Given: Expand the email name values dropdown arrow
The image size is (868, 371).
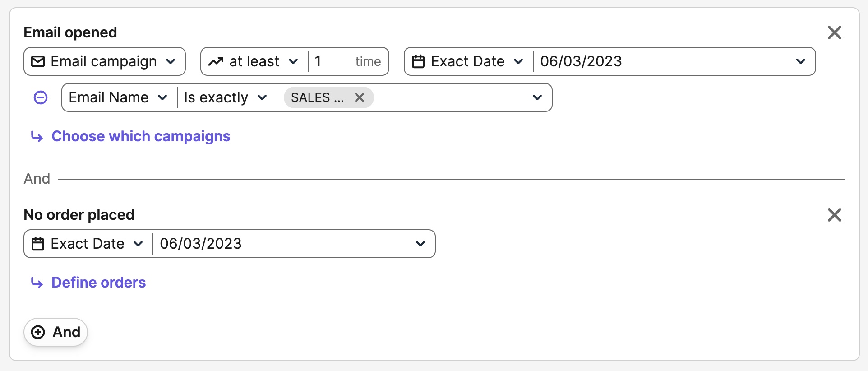Looking at the screenshot, I should click(x=537, y=97).
